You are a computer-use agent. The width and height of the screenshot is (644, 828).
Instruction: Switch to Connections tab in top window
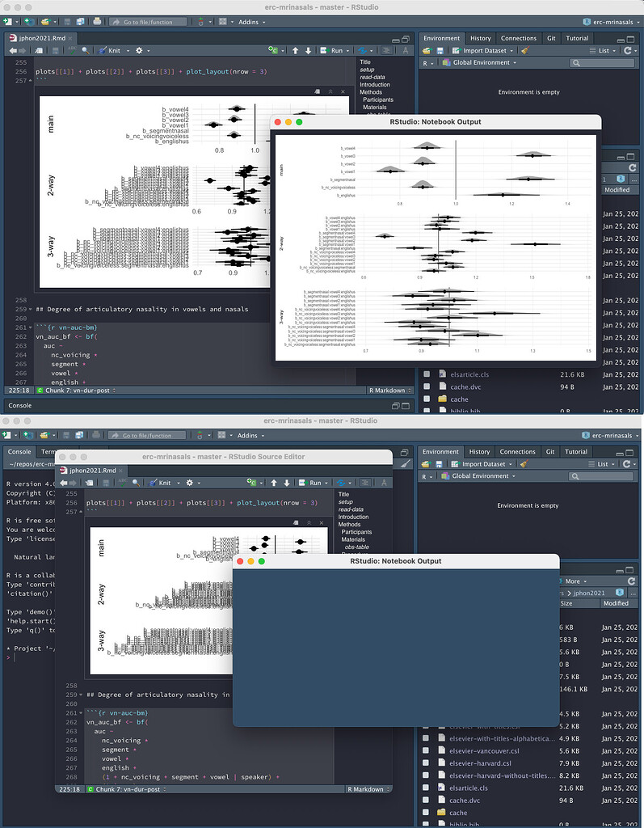click(519, 38)
